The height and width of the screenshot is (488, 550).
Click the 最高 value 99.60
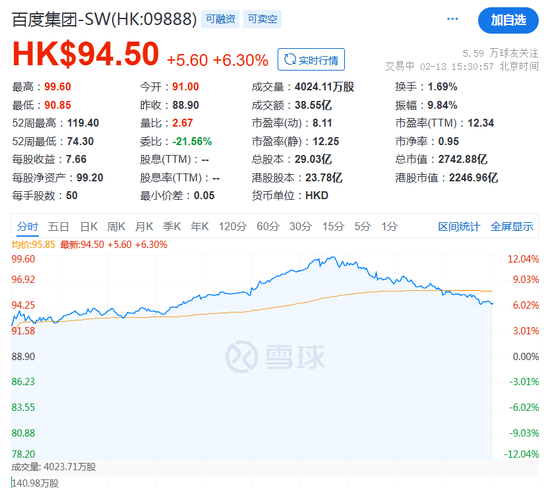(x=58, y=87)
